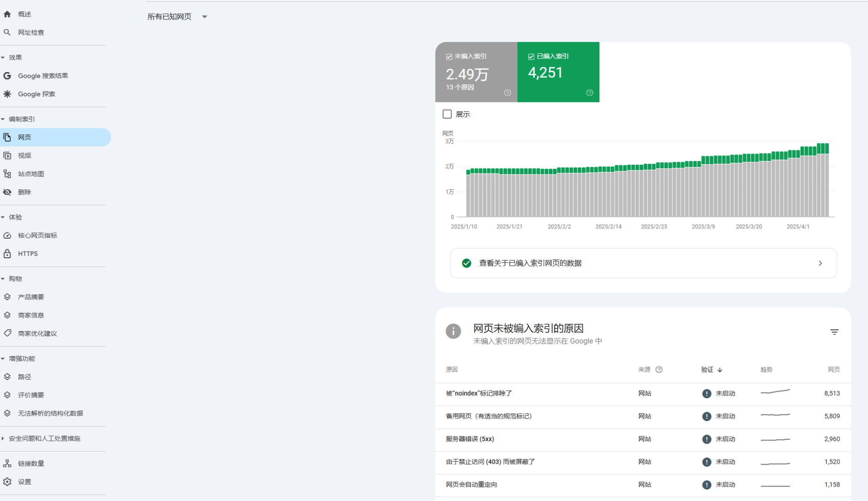This screenshot has height=501, width=868.
Task: Open the 站点地图 sitemap icon
Action: pyautogui.click(x=7, y=174)
